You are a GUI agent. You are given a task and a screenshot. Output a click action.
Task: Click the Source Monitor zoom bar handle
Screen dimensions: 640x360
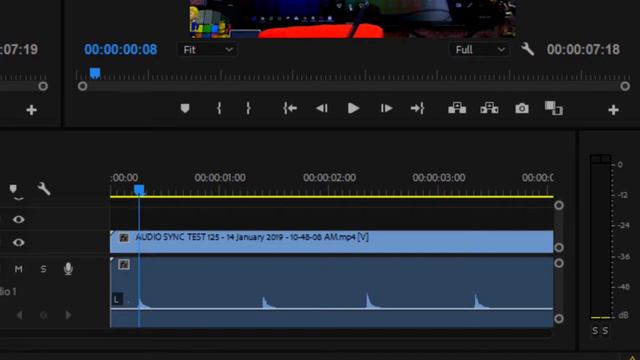pos(43,86)
